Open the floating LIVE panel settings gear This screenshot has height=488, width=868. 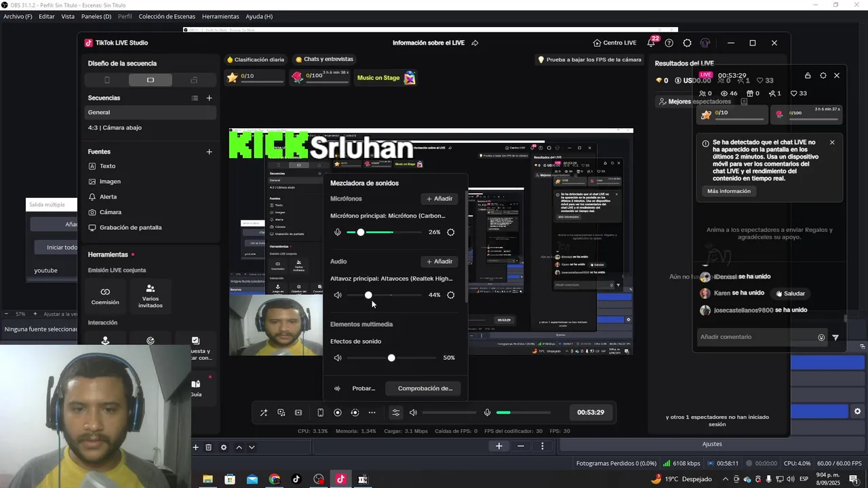(x=823, y=75)
